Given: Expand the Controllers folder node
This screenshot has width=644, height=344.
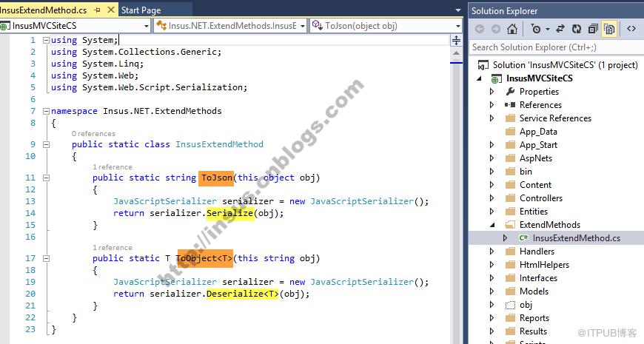Looking at the screenshot, I should click(x=492, y=198).
